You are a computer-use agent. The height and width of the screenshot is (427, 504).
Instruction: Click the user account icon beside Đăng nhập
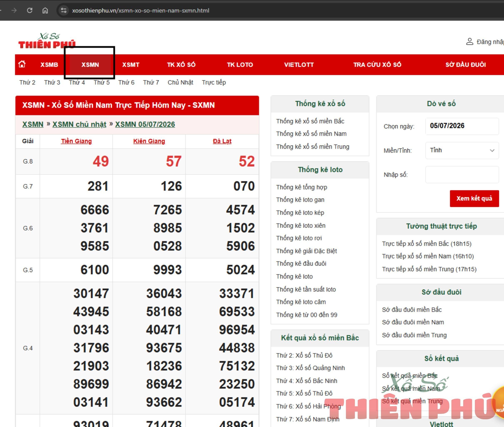(469, 42)
